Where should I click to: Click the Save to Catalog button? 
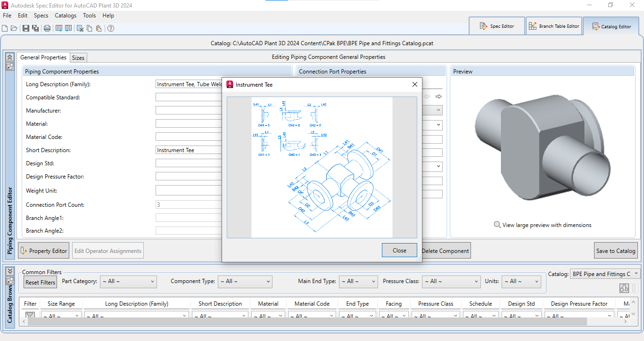coord(616,251)
